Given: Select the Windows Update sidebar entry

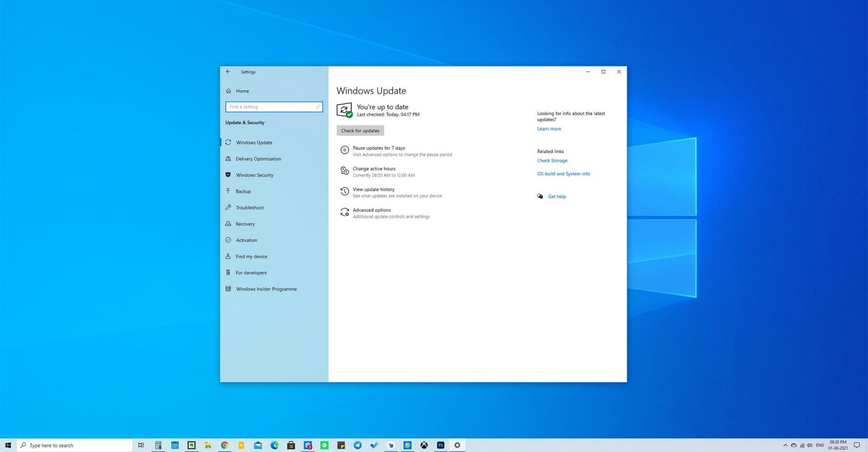Looking at the screenshot, I should coord(254,142).
